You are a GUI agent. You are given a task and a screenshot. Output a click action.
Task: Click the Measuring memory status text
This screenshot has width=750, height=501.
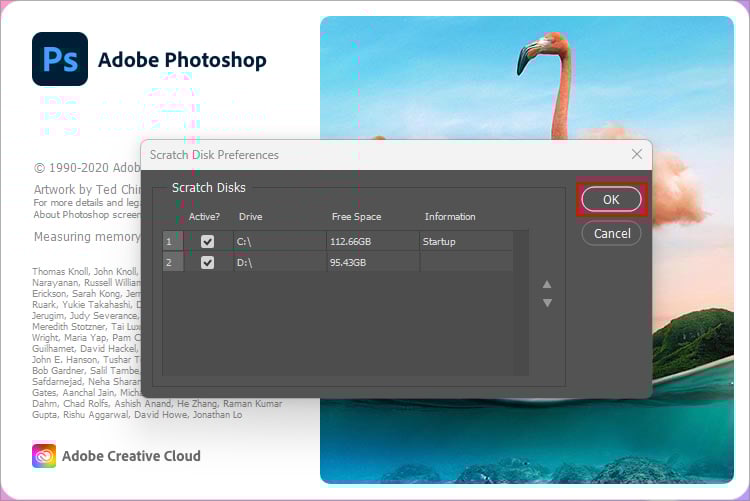(x=87, y=237)
